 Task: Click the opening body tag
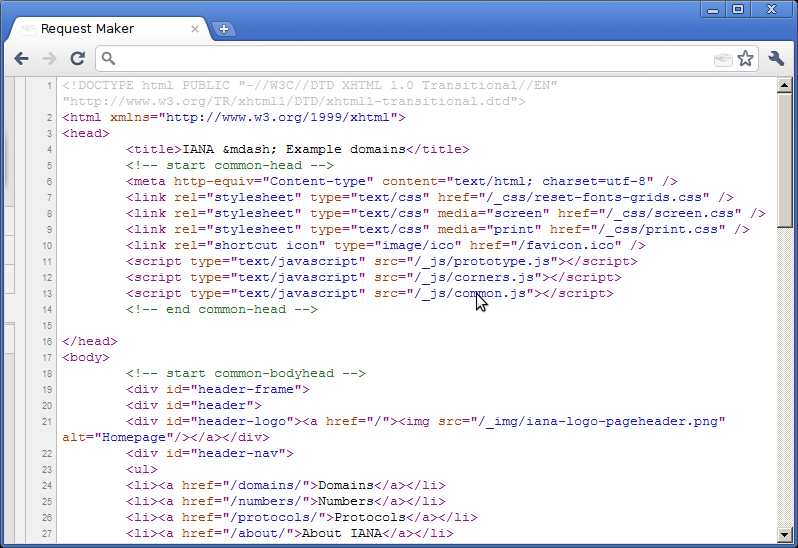coord(86,357)
